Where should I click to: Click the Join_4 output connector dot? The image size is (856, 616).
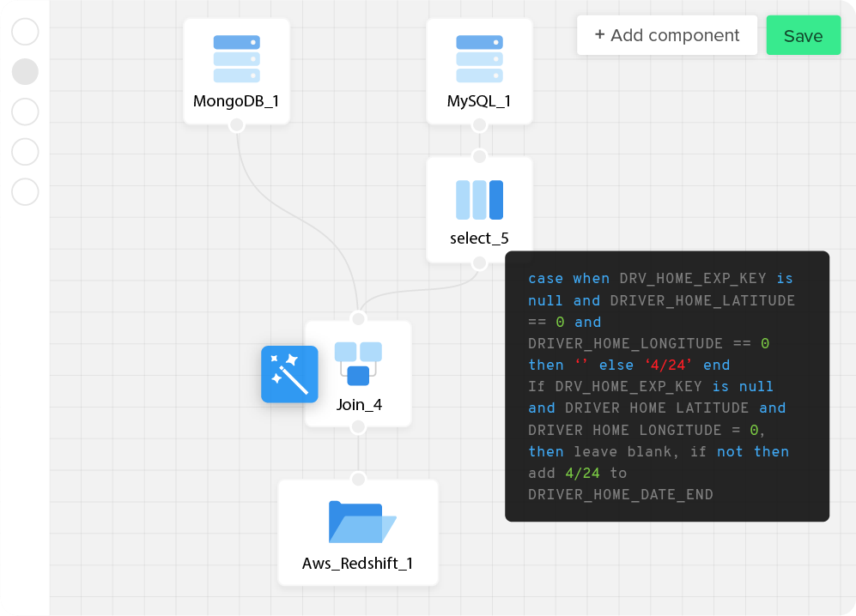coord(358,427)
